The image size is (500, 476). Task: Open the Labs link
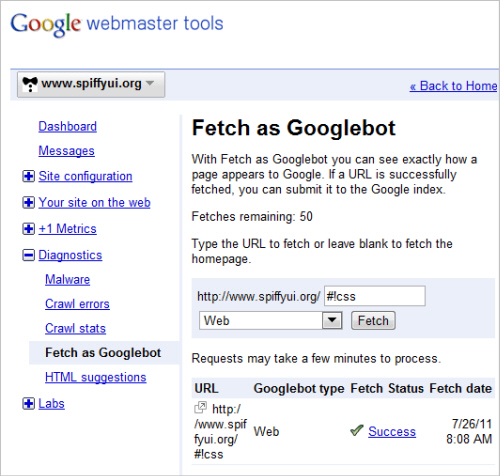51,404
